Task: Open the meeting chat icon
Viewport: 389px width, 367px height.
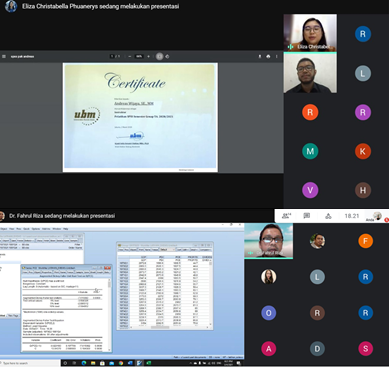Action: point(307,216)
